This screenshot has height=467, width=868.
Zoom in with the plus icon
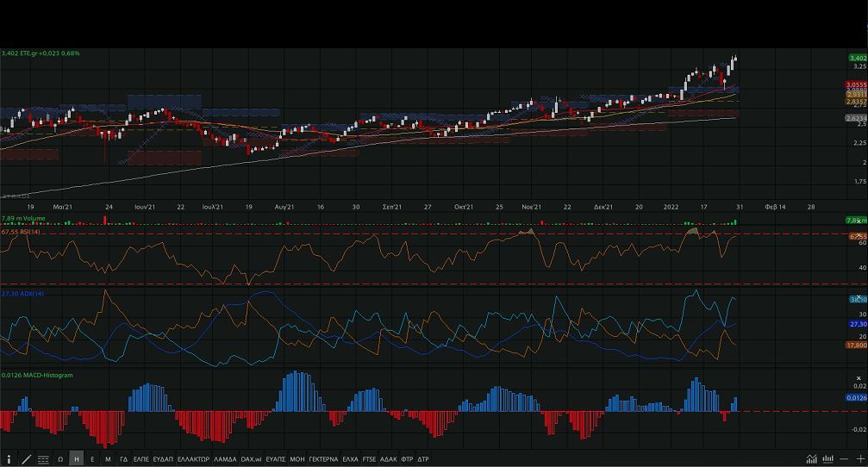859,459
